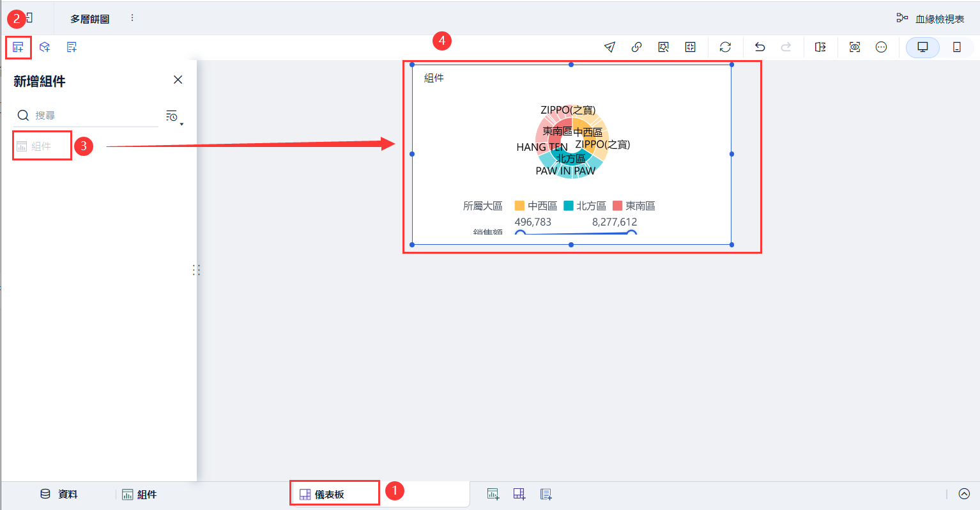Click the grid layout icon in toolbar

(x=690, y=47)
